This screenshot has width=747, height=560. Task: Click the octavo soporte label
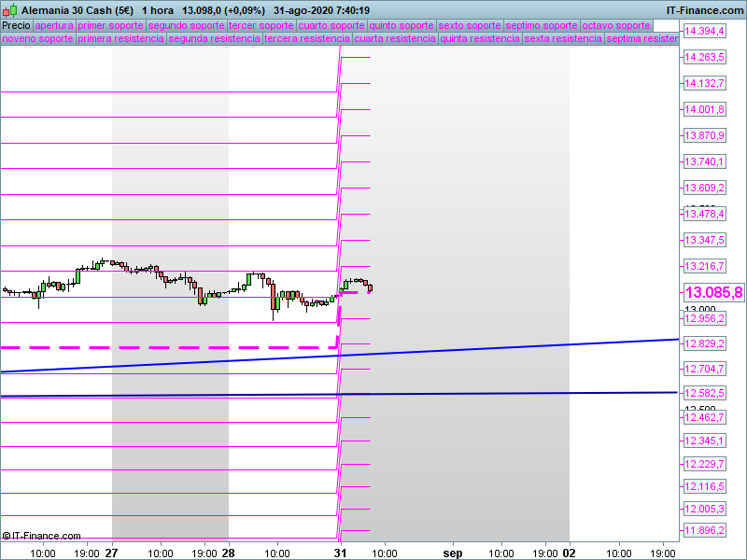tap(616, 25)
